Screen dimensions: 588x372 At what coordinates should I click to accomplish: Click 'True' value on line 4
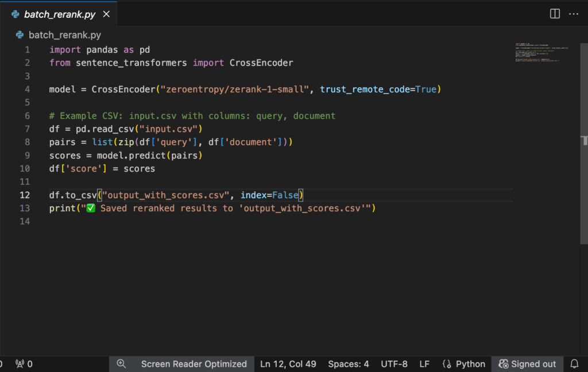pos(426,89)
